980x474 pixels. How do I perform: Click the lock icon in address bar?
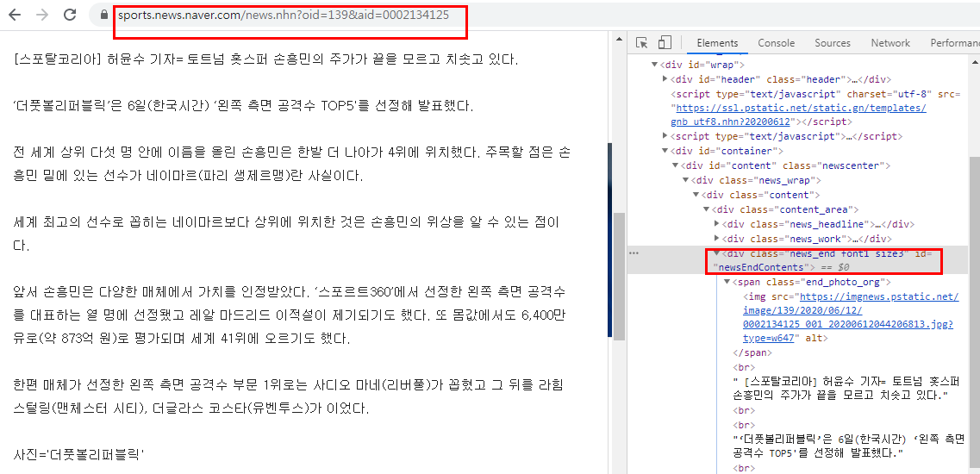104,15
